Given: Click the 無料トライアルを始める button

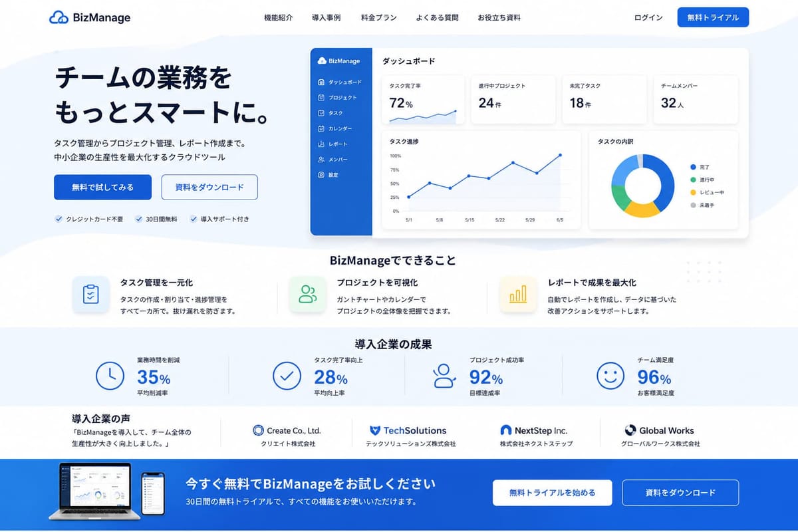Looking at the screenshot, I should click(553, 493).
